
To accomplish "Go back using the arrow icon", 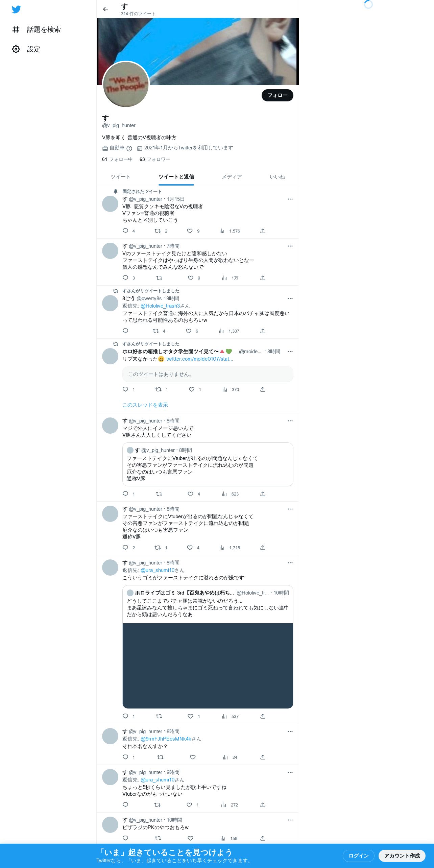I will [x=105, y=9].
